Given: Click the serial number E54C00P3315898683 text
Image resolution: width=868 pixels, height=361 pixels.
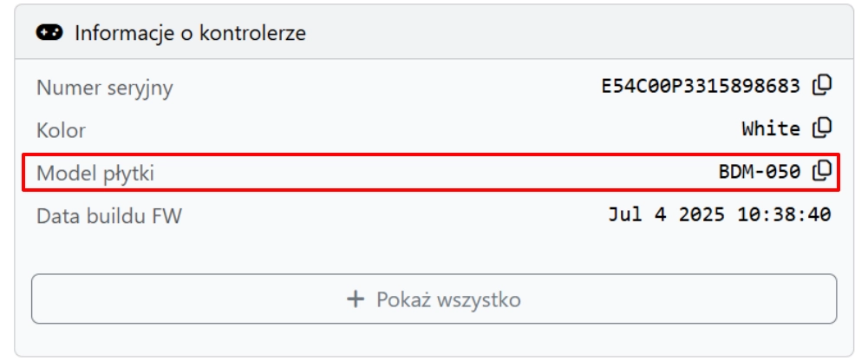Looking at the screenshot, I should tap(701, 86).
